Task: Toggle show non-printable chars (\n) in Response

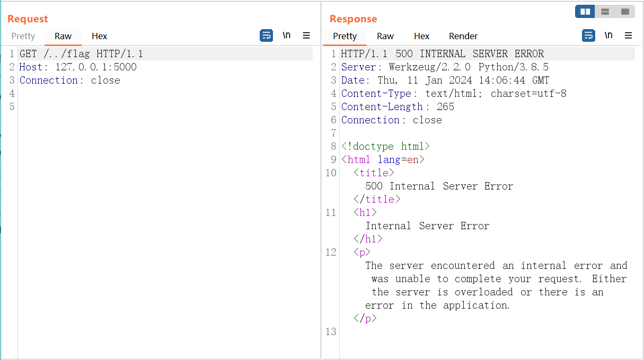Action: (608, 35)
